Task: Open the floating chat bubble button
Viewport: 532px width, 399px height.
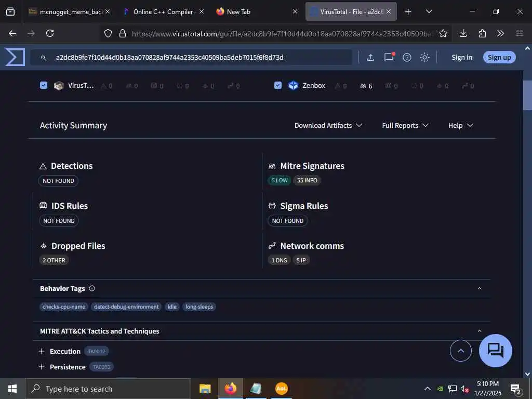Action: pyautogui.click(x=495, y=351)
